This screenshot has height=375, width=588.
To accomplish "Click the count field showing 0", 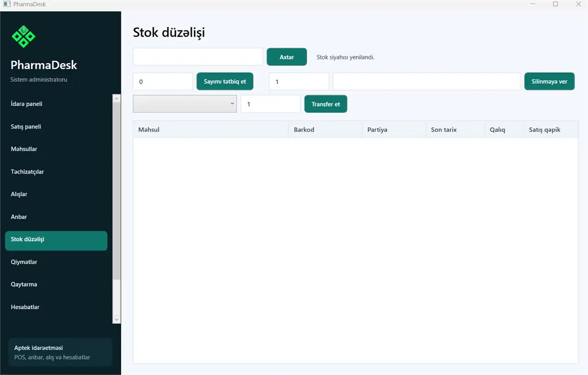I will pyautogui.click(x=163, y=81).
